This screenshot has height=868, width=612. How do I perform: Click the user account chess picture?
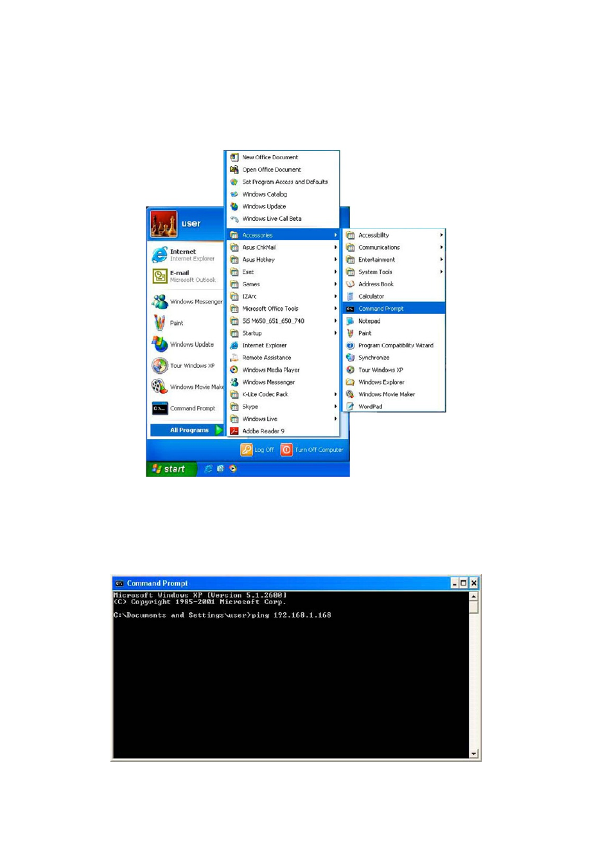coord(164,223)
